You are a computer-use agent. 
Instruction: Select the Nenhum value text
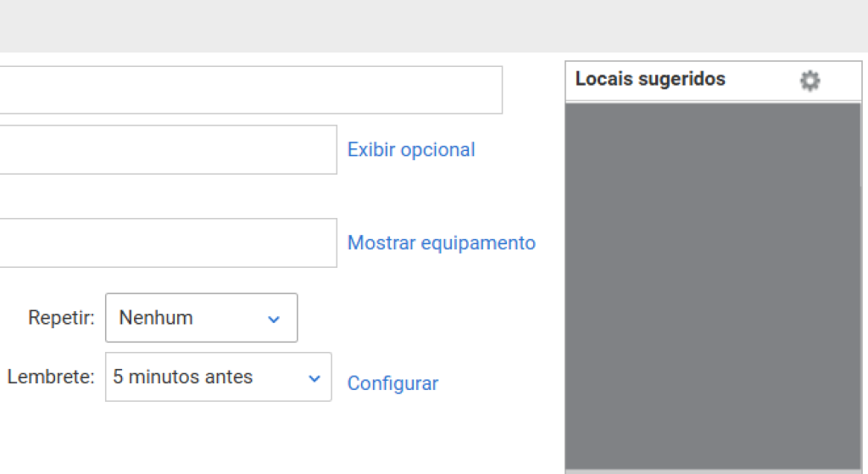click(156, 318)
